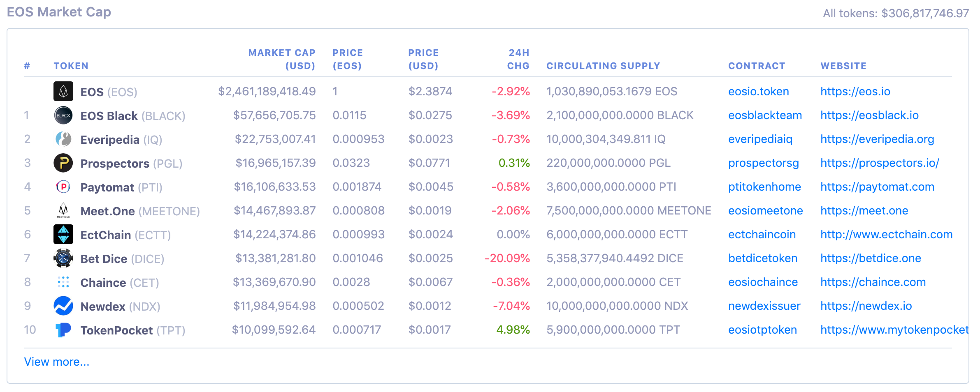Visit the https://prospectors.io/ website link
This screenshot has height=392, width=980.
(880, 163)
